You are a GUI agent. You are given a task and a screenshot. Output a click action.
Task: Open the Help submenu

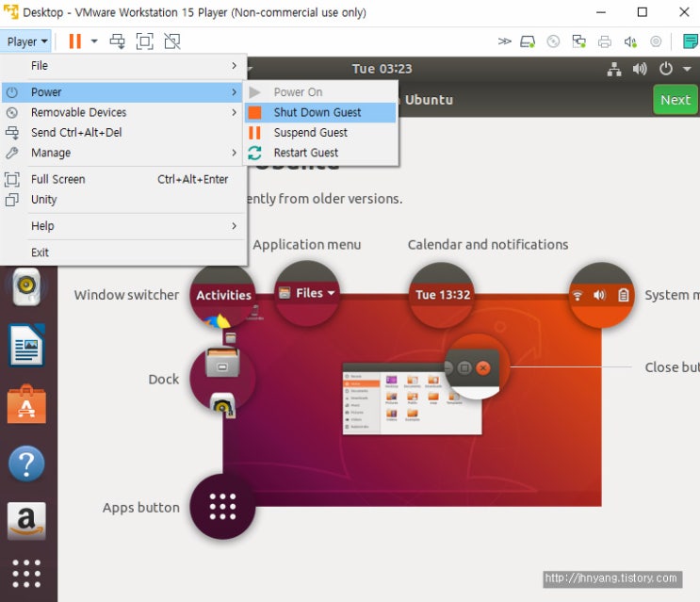124,226
